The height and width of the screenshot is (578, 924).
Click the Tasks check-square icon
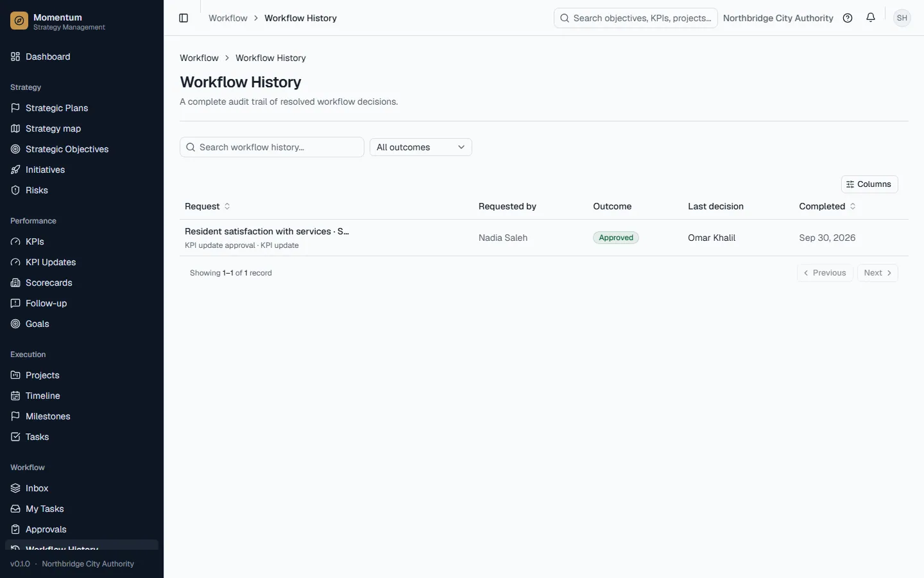coord(15,437)
